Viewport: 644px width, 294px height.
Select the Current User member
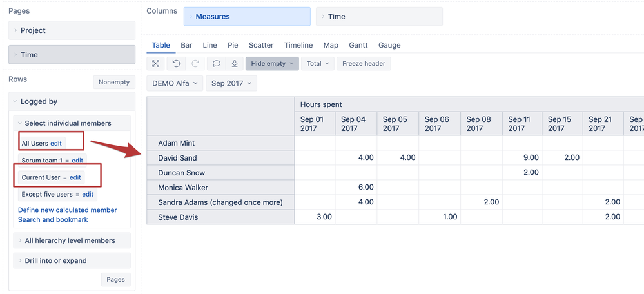point(41,177)
